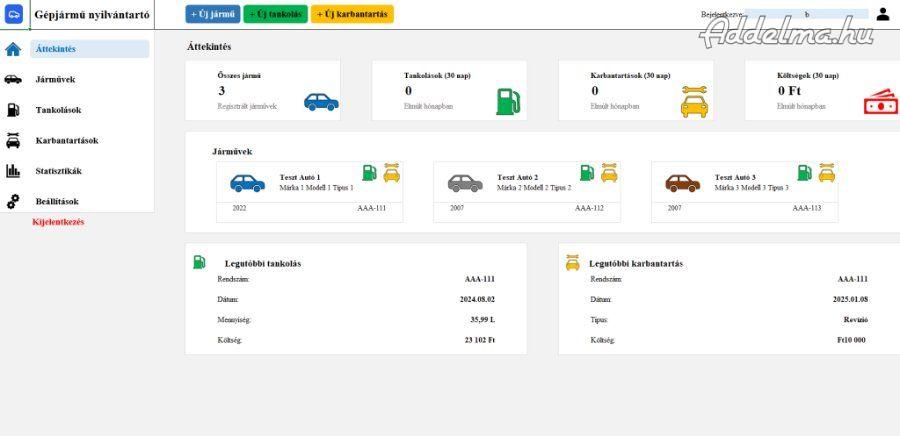Open the user profile icon
Screen dimensions: 900x436
(x=882, y=14)
